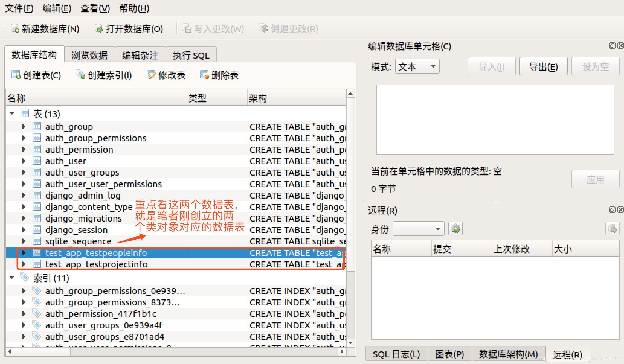
Task: Click table icon of test_app_testprojectinfo row
Action: point(37,264)
